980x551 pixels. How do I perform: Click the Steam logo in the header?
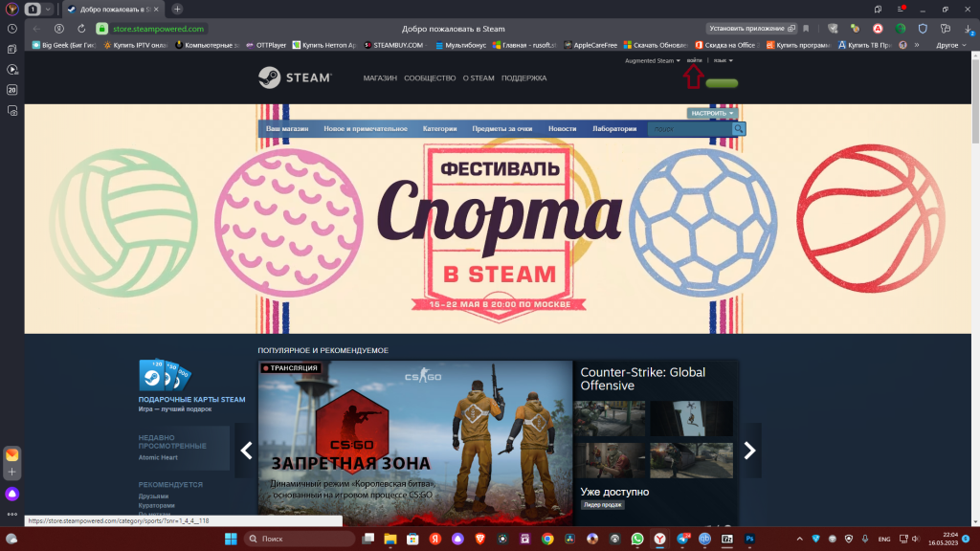(x=294, y=77)
